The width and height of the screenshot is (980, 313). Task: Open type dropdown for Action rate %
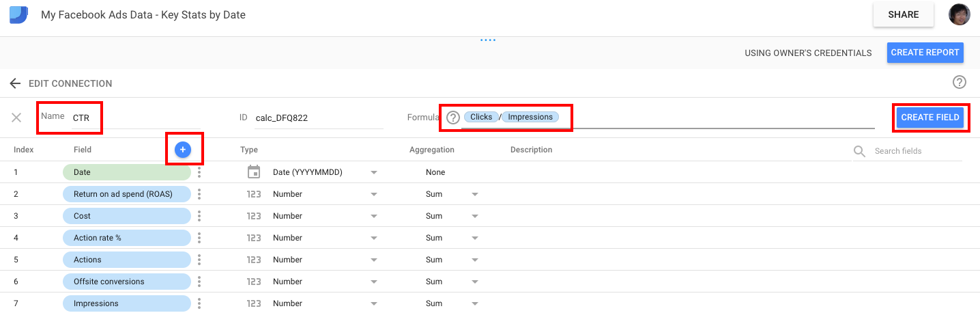(x=374, y=238)
